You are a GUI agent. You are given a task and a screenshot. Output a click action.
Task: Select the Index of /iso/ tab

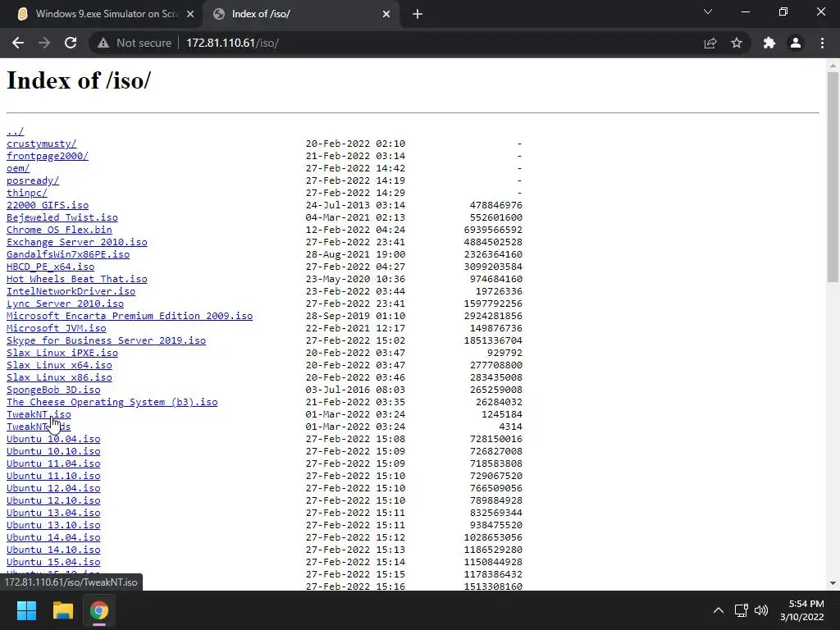point(300,14)
